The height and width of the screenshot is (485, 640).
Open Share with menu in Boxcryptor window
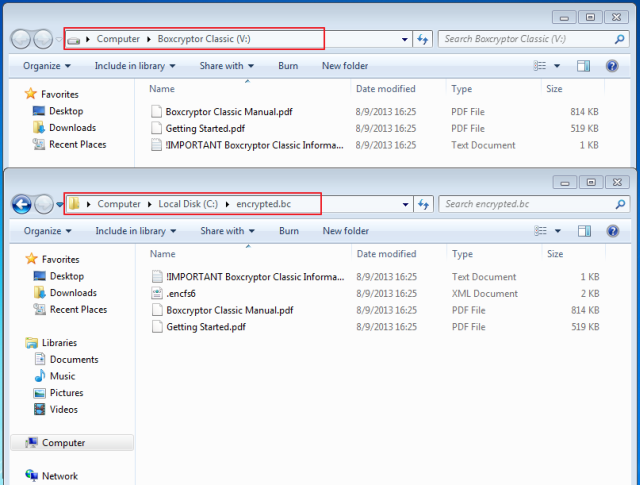pyautogui.click(x=227, y=66)
